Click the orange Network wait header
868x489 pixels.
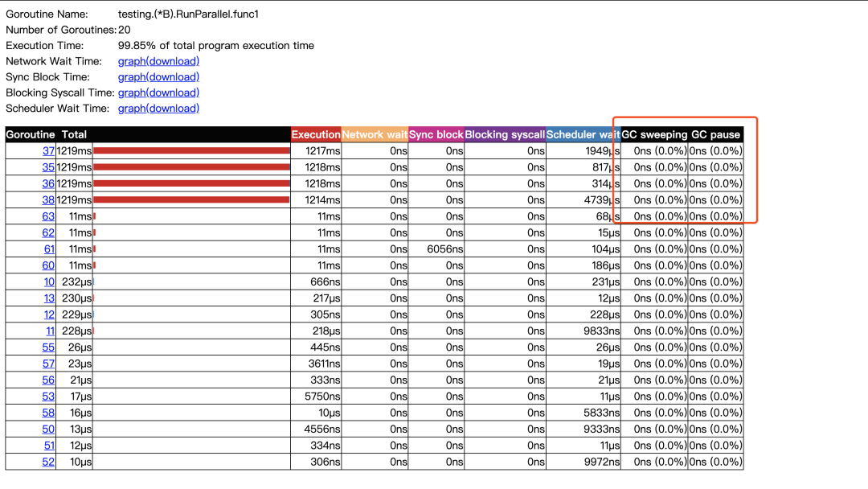[x=375, y=134]
